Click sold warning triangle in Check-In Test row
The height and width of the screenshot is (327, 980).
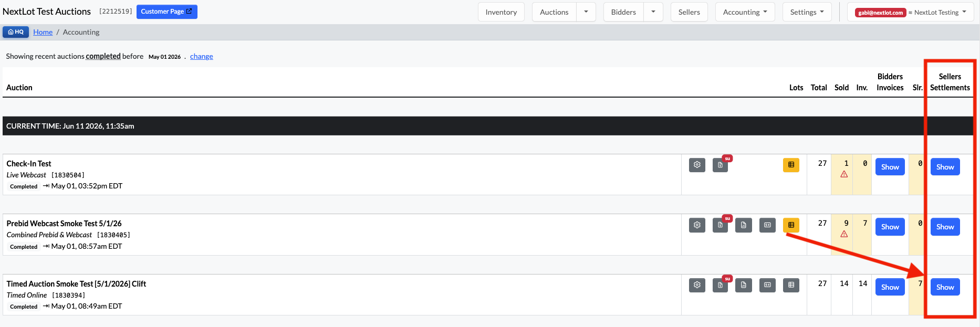pyautogui.click(x=844, y=174)
